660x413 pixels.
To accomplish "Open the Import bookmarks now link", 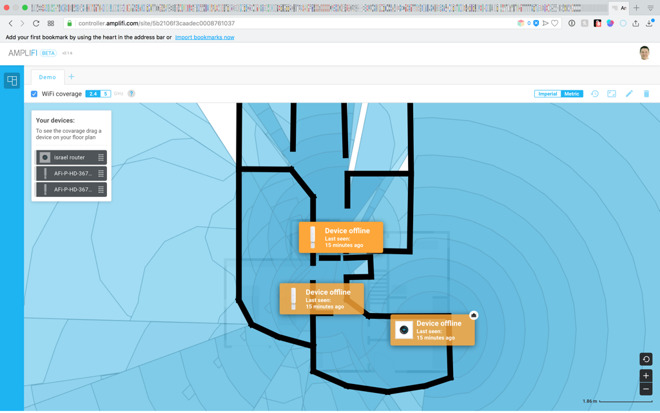I will (x=205, y=37).
